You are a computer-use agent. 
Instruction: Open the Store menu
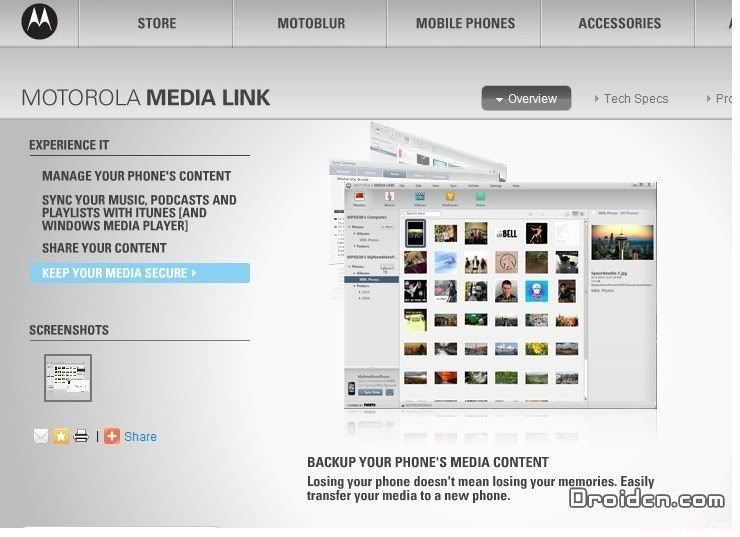(x=156, y=23)
